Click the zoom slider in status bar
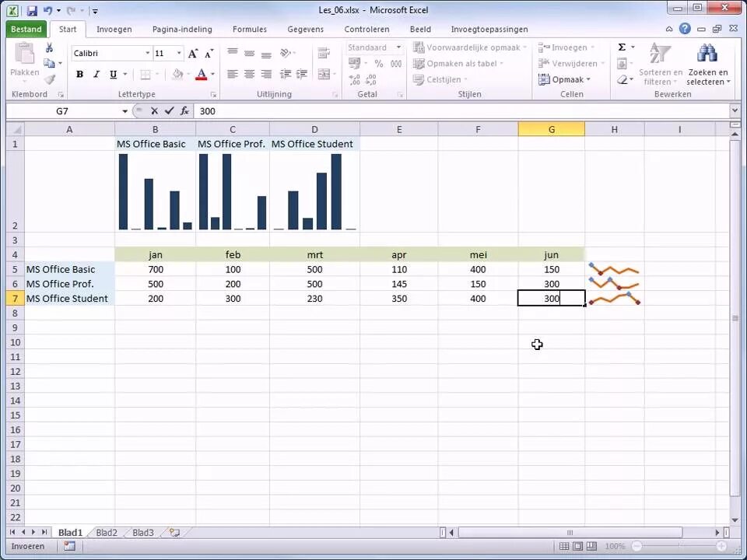This screenshot has width=747, height=560. 679,546
